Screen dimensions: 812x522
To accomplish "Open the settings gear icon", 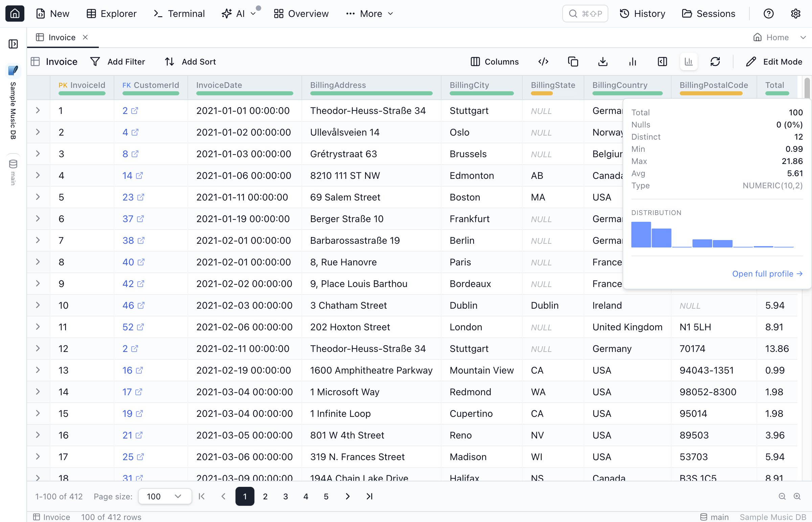I will [796, 14].
